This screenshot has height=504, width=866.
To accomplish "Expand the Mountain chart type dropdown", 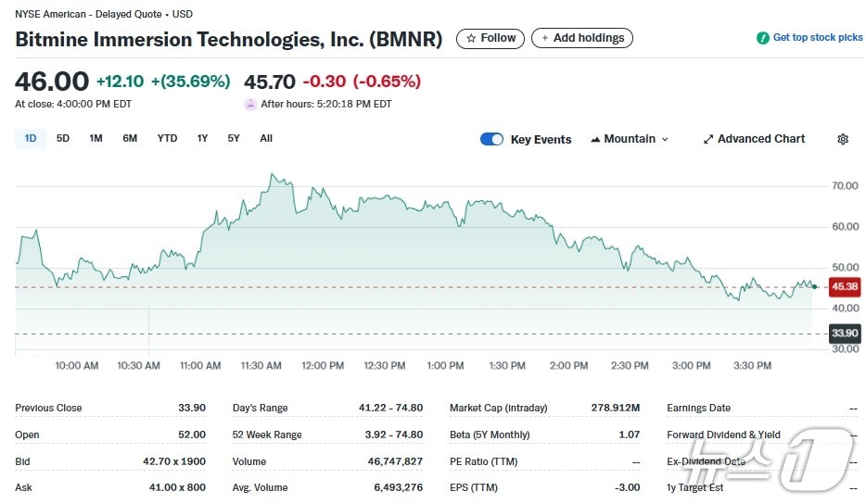I will [x=630, y=139].
